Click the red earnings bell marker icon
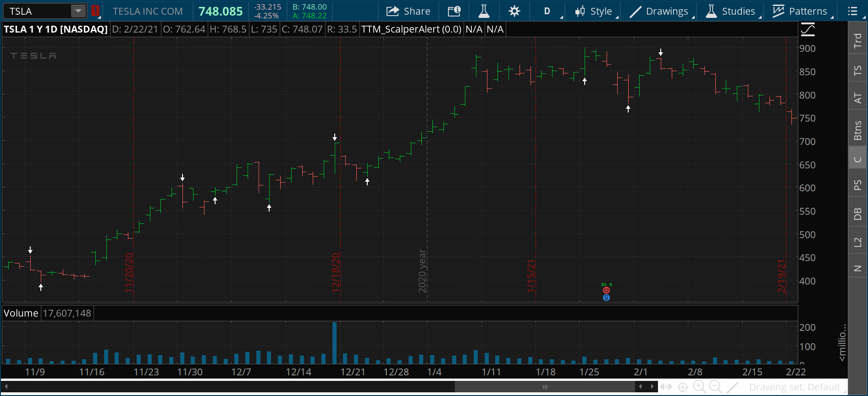The image size is (868, 396). click(x=606, y=290)
